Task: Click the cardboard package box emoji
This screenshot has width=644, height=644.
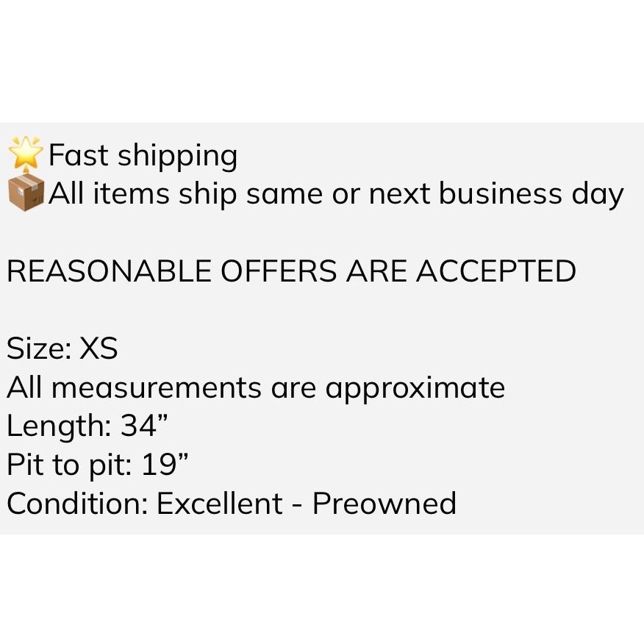Action: click(x=26, y=193)
